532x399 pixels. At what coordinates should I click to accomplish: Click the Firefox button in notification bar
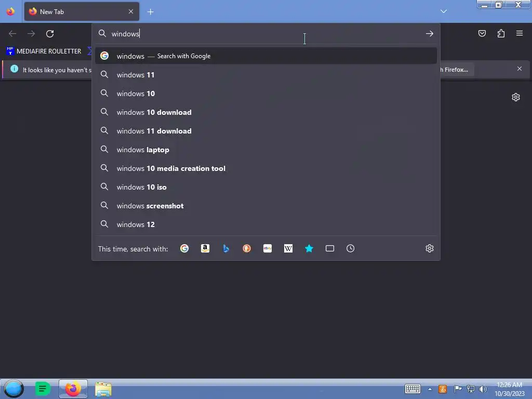[457, 70]
